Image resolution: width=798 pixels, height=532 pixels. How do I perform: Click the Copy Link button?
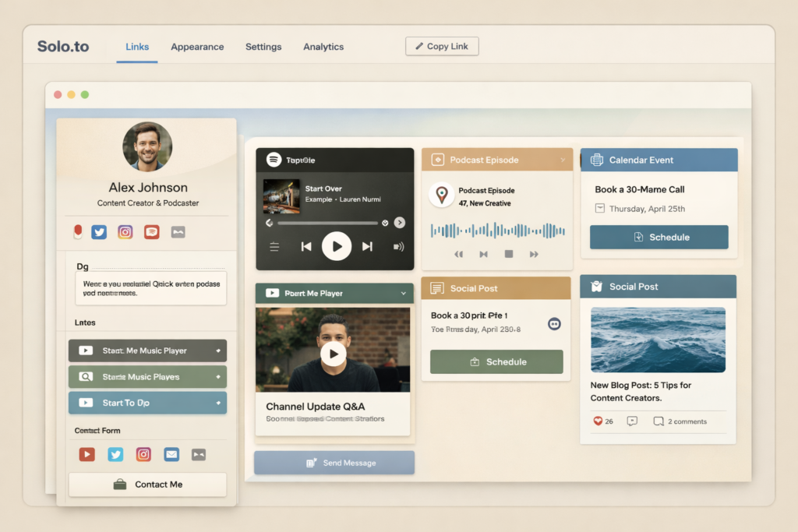point(442,46)
